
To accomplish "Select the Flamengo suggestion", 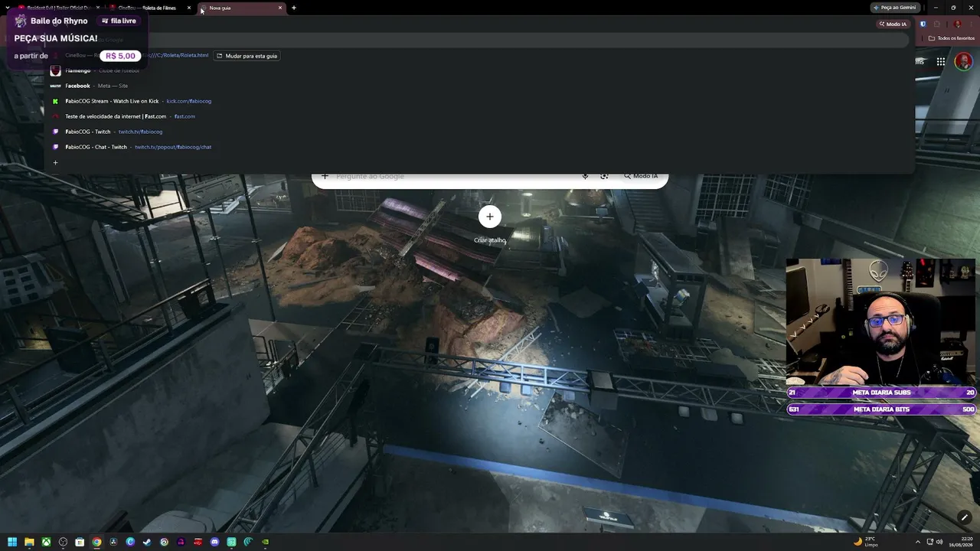I will (x=479, y=70).
